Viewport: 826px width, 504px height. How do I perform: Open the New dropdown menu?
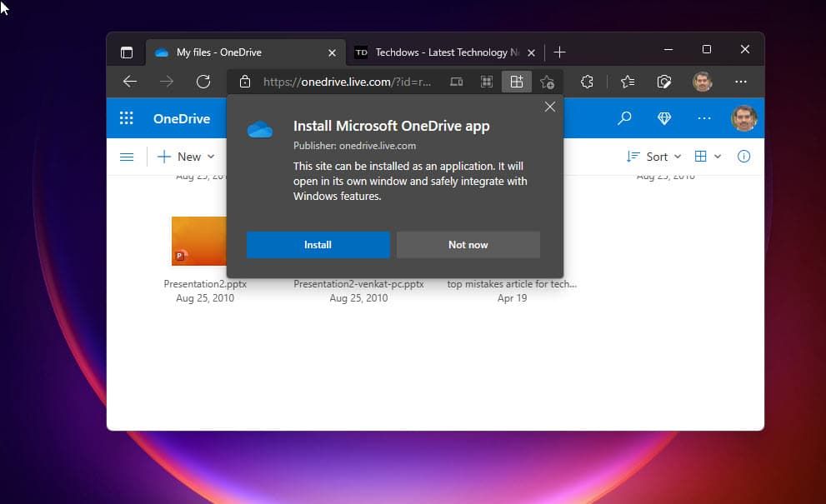click(x=186, y=157)
